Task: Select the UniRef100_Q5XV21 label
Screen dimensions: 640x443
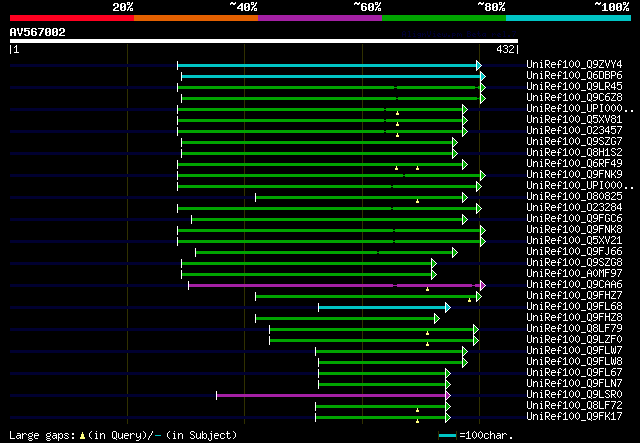Action: pyautogui.click(x=574, y=241)
